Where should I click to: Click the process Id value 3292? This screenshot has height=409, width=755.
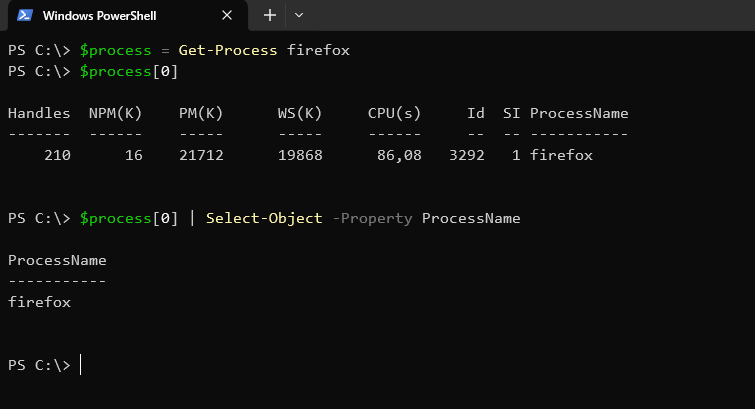point(468,155)
